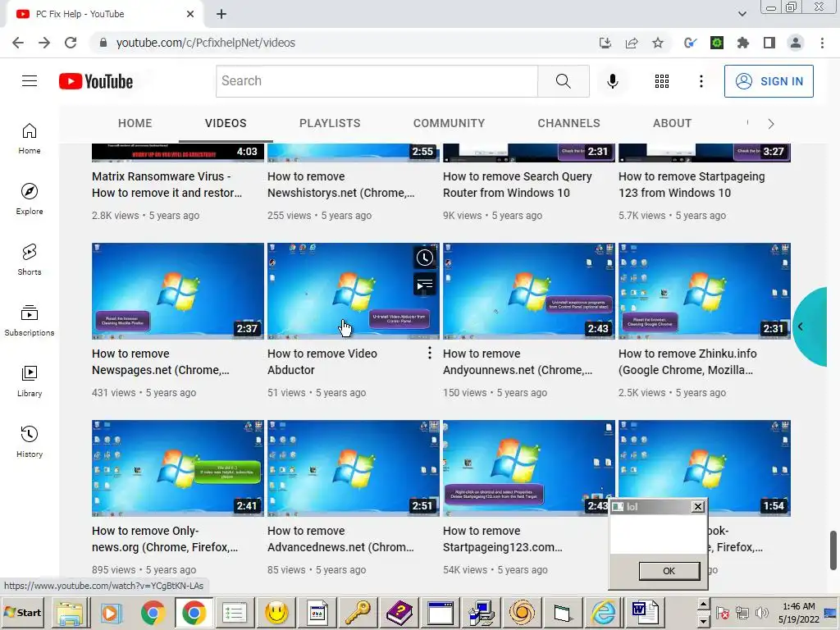Open Home in the left sidebar

point(30,139)
